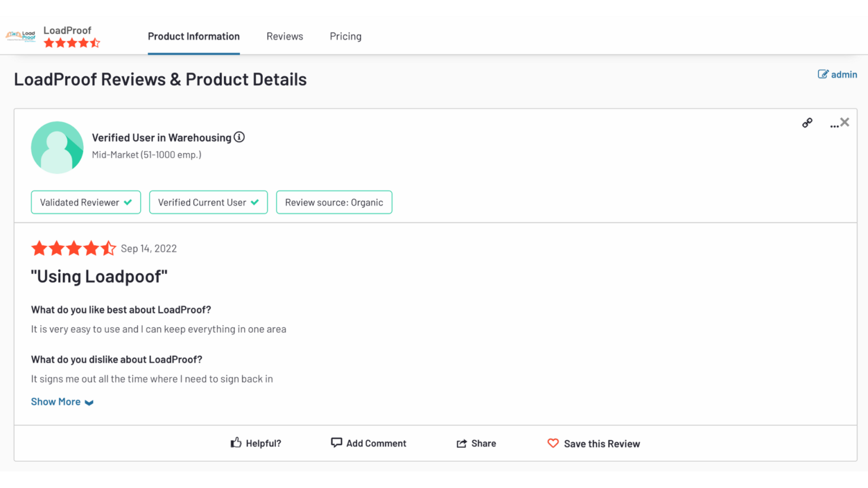
Task: Click the Review source: Organic badge
Action: click(x=334, y=202)
